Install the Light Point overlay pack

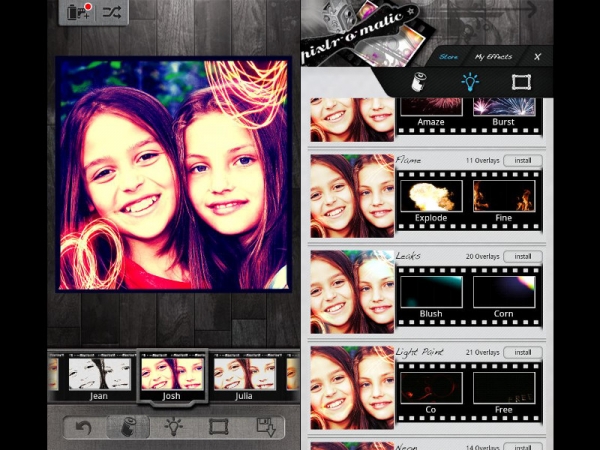pos(522,352)
